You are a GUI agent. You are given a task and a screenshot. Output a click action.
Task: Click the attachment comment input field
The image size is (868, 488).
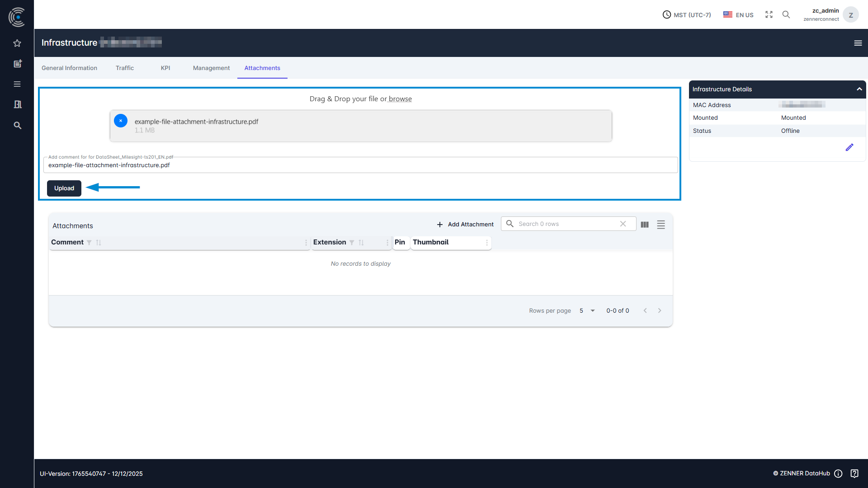(x=360, y=165)
